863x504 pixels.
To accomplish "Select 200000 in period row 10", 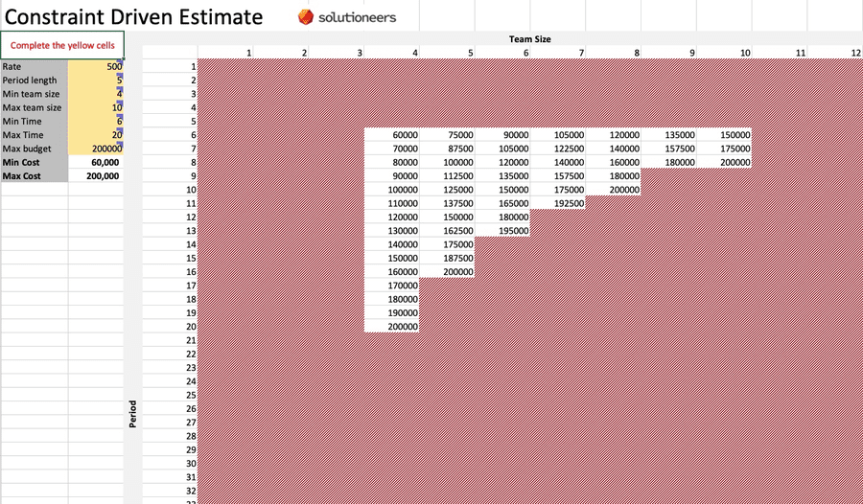I will [x=614, y=190].
